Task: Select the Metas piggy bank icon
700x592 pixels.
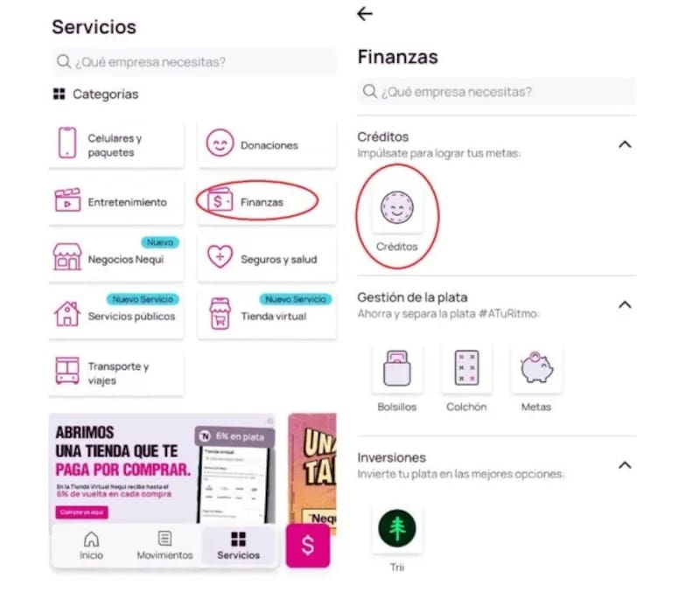Action: click(x=536, y=368)
